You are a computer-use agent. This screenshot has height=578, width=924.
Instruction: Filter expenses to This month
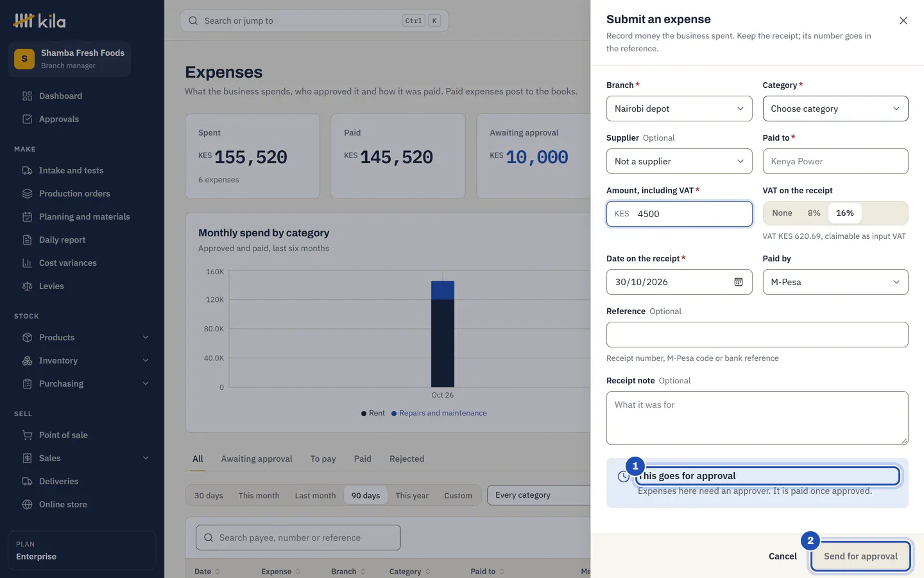(x=259, y=495)
